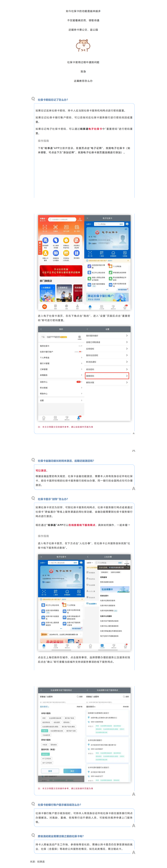Open 消息中心 row on 我的 screen
The image size is (167, 868).
coord(61,382)
